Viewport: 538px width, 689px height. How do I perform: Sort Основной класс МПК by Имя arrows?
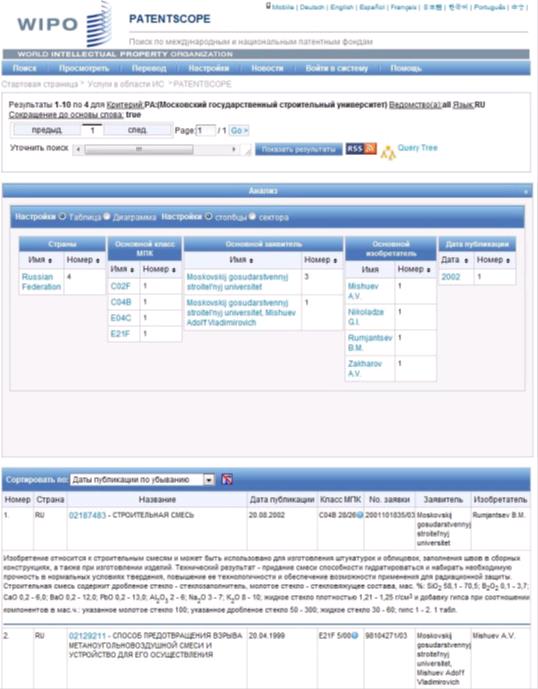tap(132, 270)
